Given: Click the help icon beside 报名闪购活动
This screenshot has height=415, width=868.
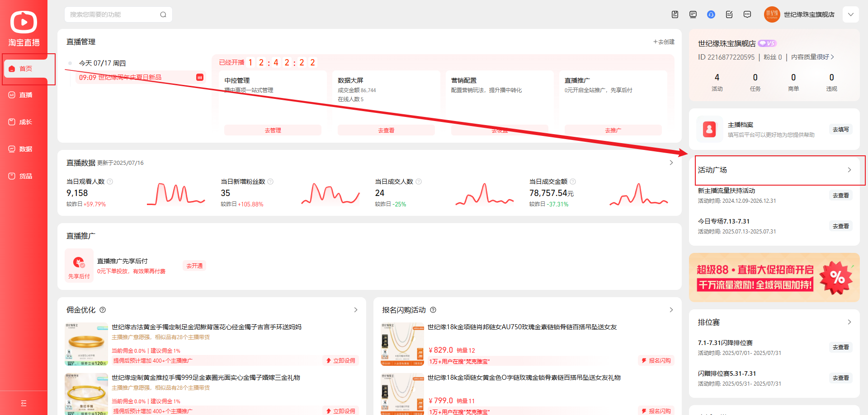Looking at the screenshot, I should pos(433,310).
